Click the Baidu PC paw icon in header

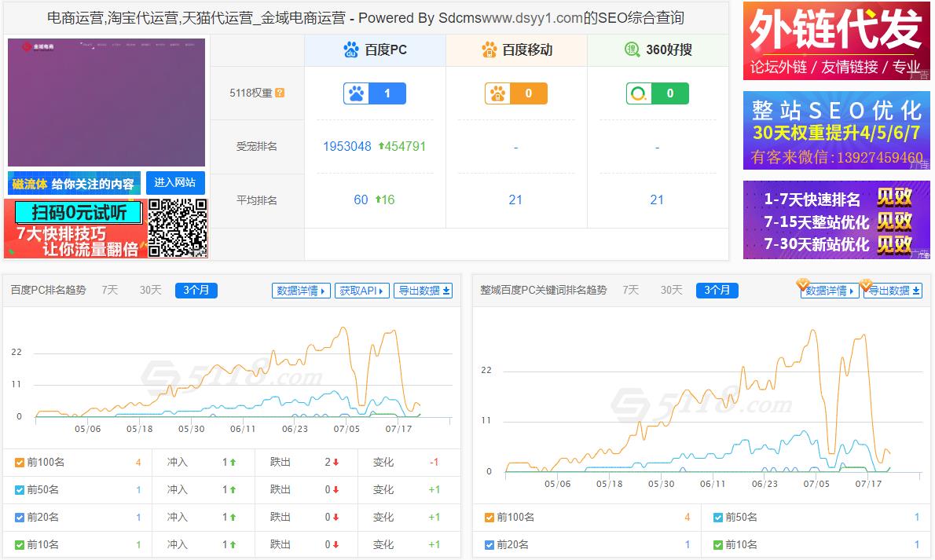click(x=351, y=49)
